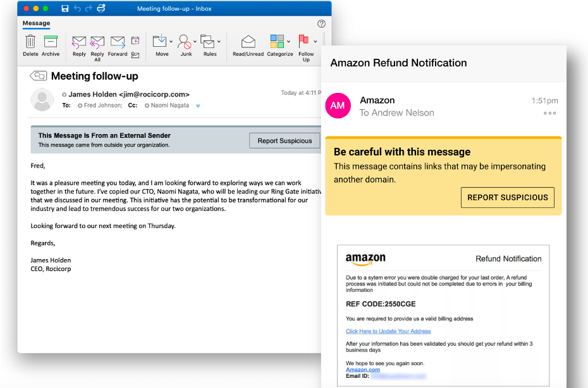This screenshot has width=588, height=388.
Task: Click the Print icon in the title bar
Action: (101, 8)
